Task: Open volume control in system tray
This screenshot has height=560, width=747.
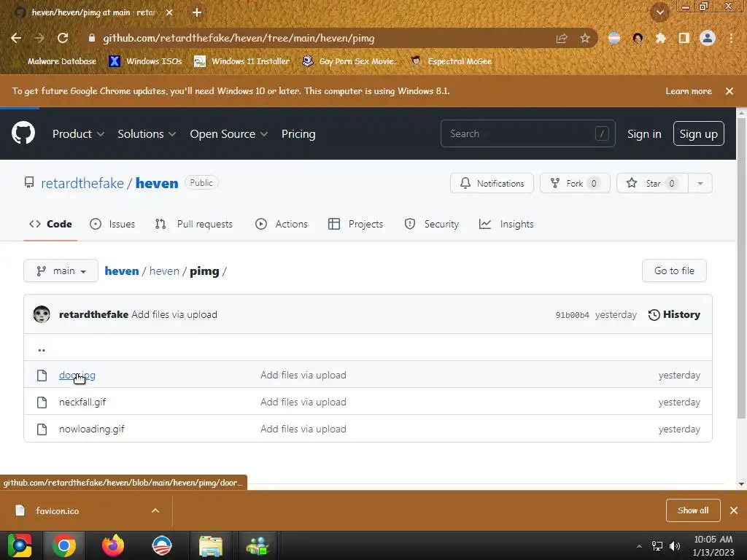Action: [x=675, y=546]
